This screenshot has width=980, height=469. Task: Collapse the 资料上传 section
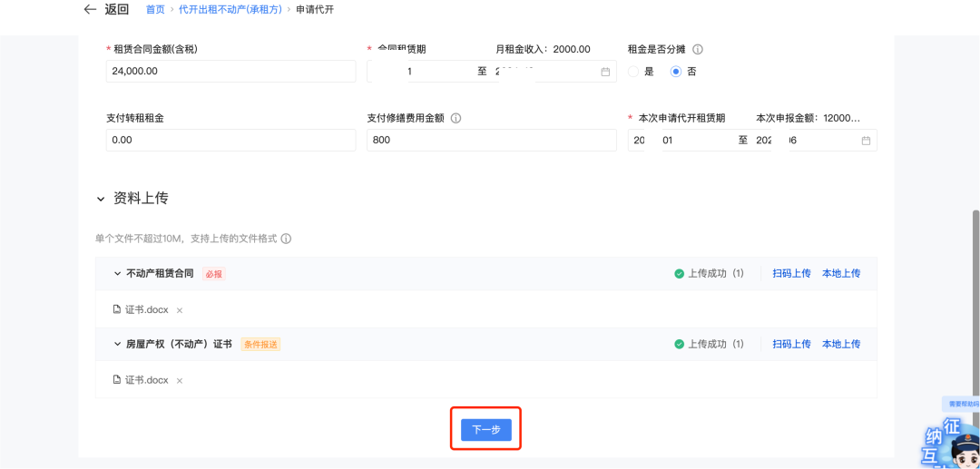tap(101, 199)
